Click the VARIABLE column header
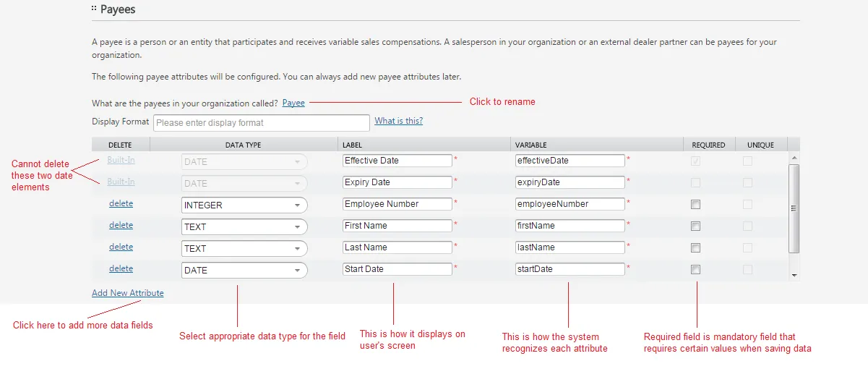Screen dimensions: 868x369 pyautogui.click(x=597, y=145)
